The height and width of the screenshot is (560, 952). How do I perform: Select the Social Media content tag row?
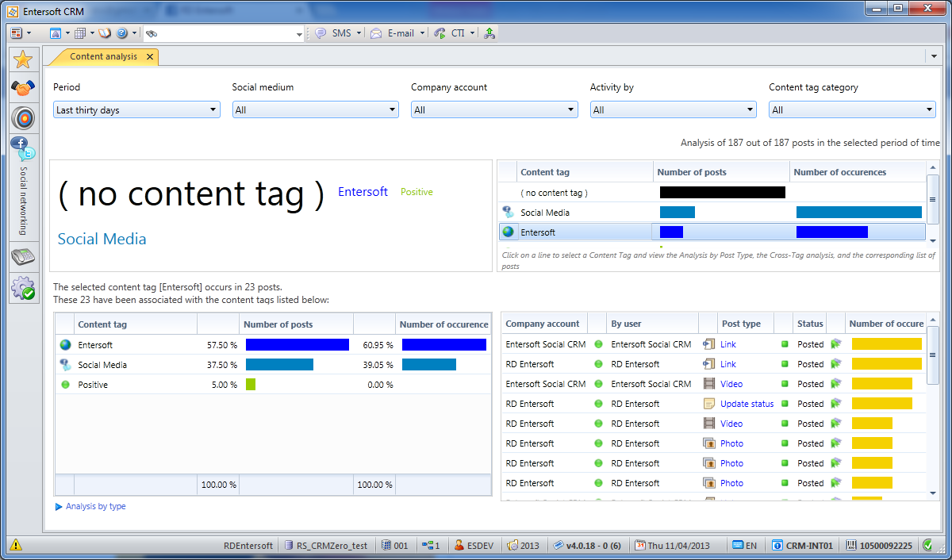[x=712, y=213]
